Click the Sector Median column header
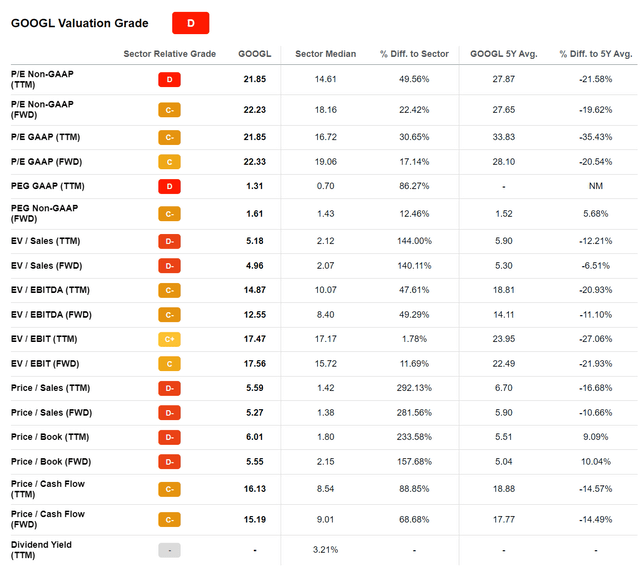 (326, 54)
